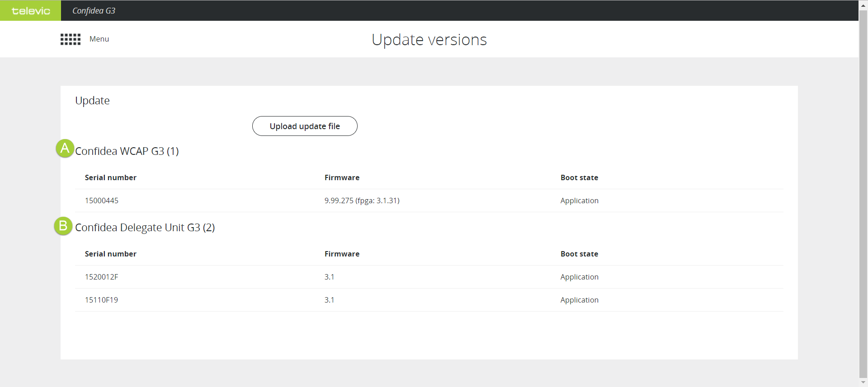This screenshot has height=387, width=868.
Task: Click the Confidea G3 title in top bar
Action: coord(94,10)
